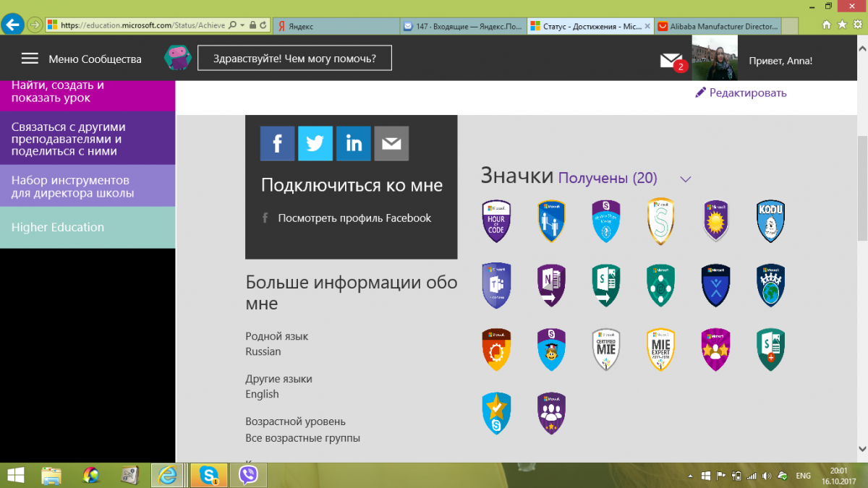Share profile via Facebook icon
This screenshot has width=868, height=488.
(277, 143)
